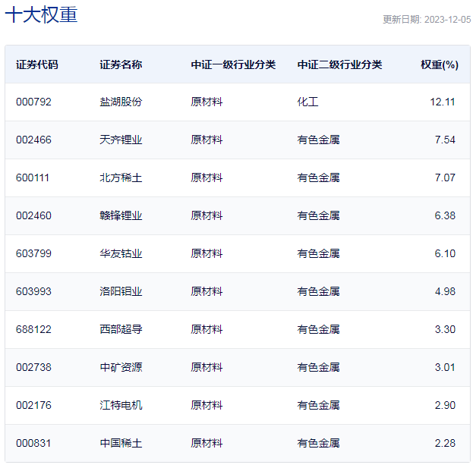This screenshot has width=476, height=468.
Task: Click the 十大权重 heading
Action: 41,14
